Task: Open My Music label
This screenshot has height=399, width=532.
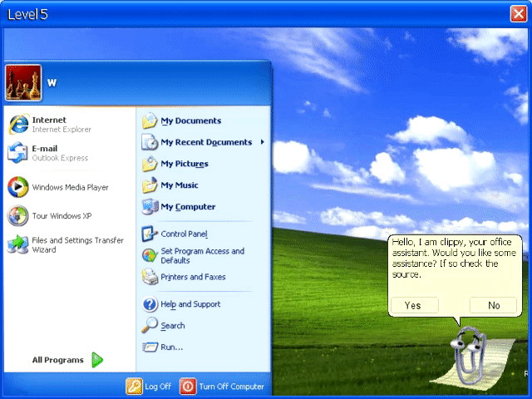Action: click(180, 185)
